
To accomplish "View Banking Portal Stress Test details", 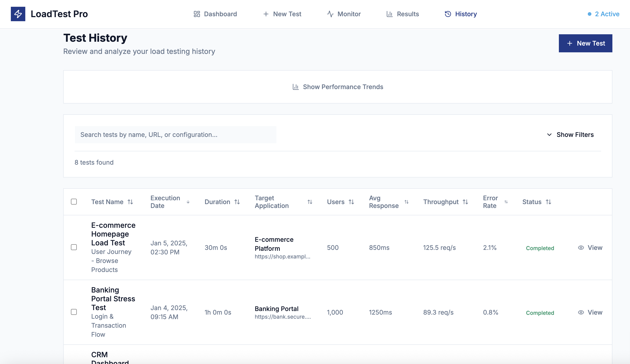I will 590,312.
